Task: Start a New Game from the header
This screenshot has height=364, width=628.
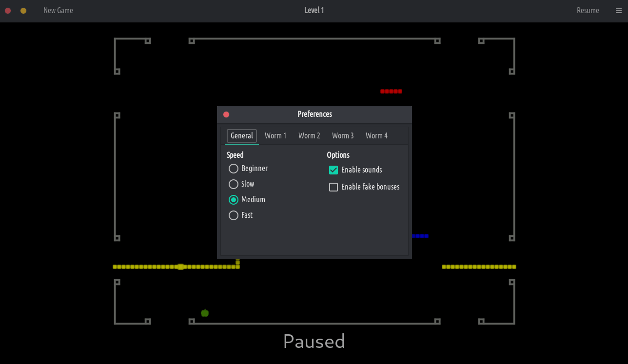Action: tap(58, 11)
